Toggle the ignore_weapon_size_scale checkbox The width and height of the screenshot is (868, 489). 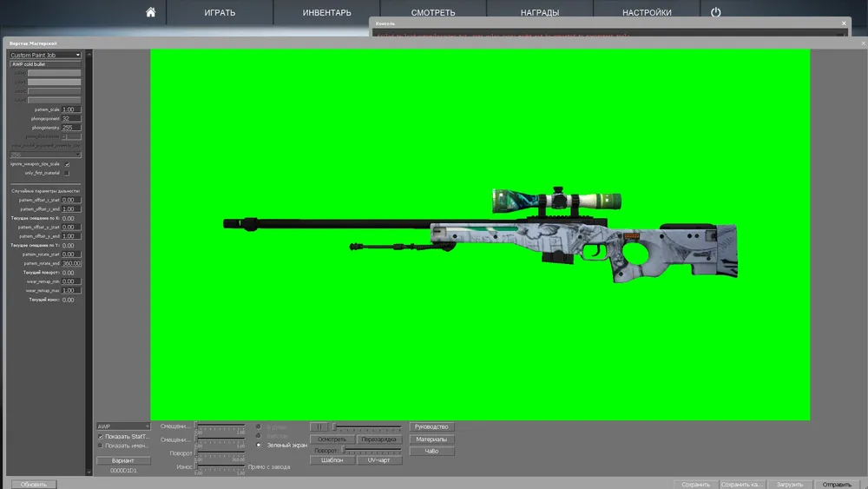point(67,163)
